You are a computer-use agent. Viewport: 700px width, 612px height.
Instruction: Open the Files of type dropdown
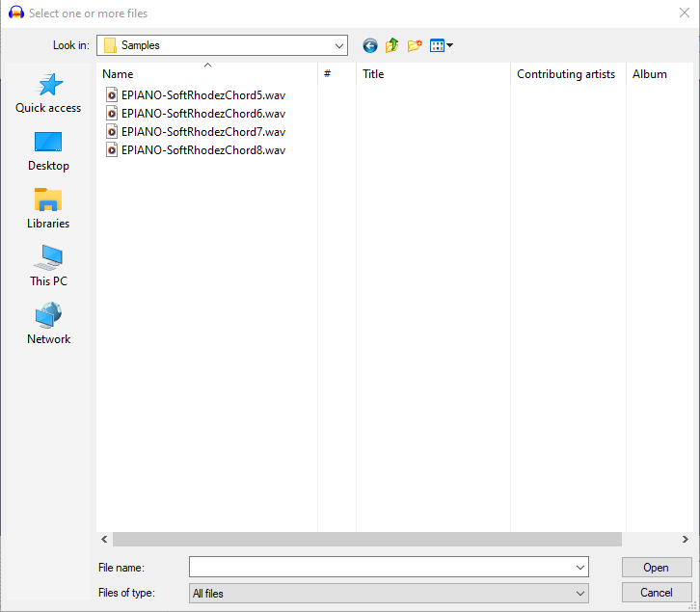click(389, 594)
